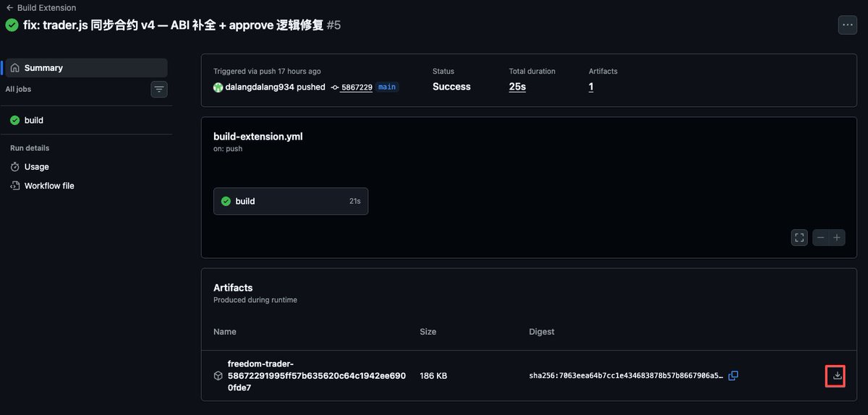Zoom in the workflow graph

(837, 237)
